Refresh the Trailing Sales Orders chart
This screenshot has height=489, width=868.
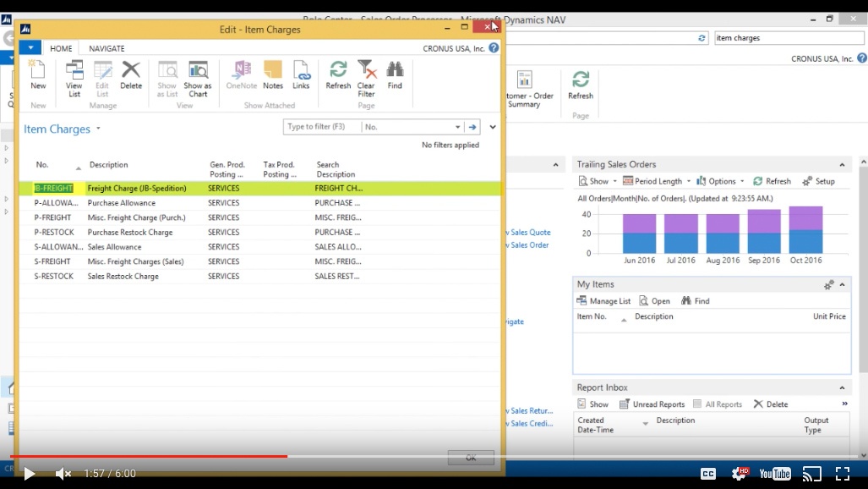point(772,181)
